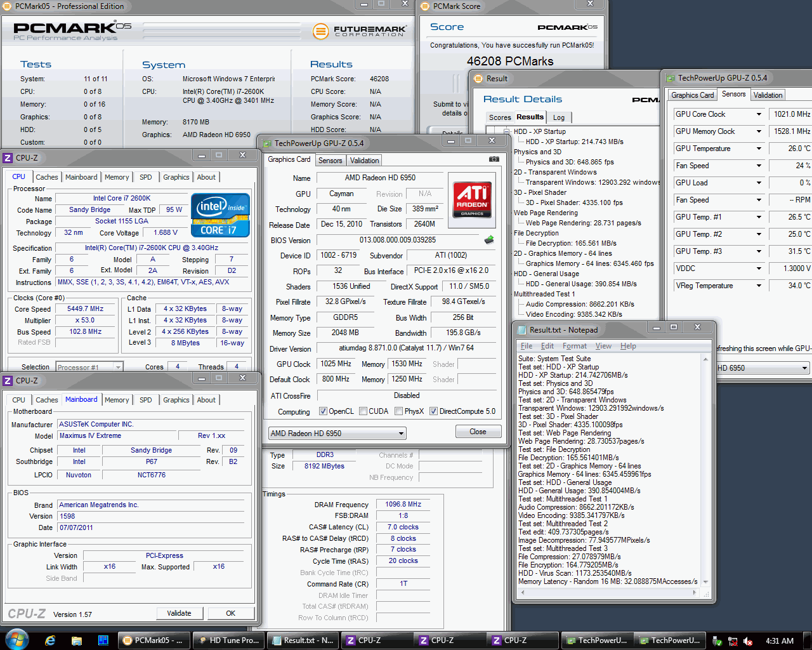
Task: Switch to Log tab in Result Details
Action: click(559, 117)
